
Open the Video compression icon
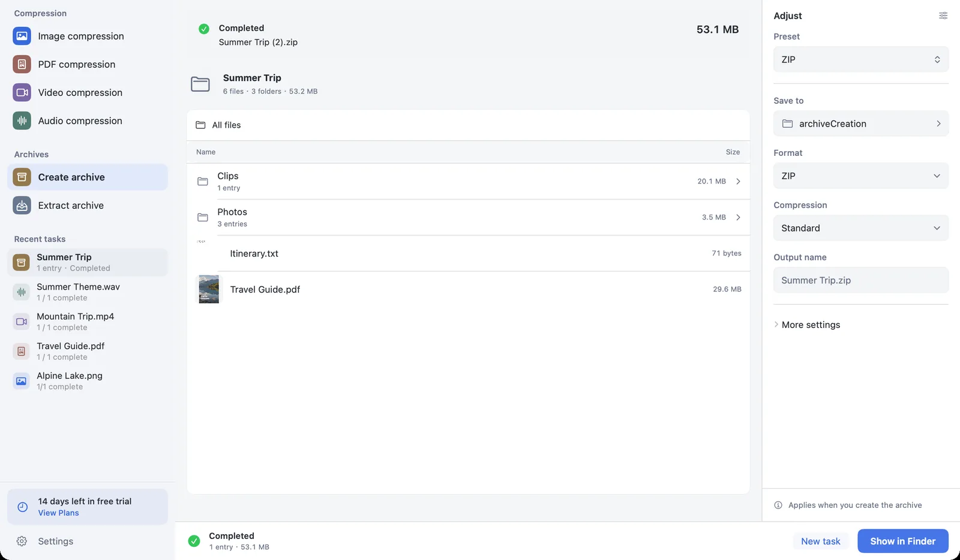pos(22,92)
